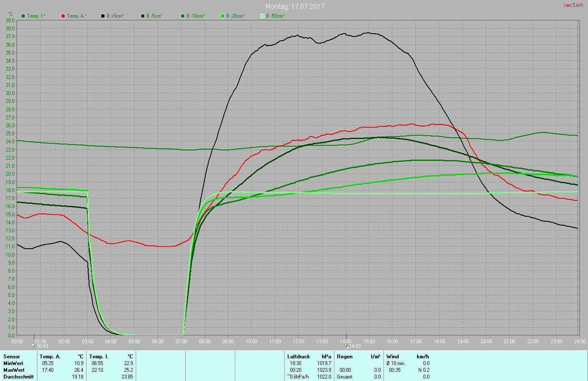588x381 pixels.
Task: Click the 'Temp. A.' table column header
Action: point(50,357)
